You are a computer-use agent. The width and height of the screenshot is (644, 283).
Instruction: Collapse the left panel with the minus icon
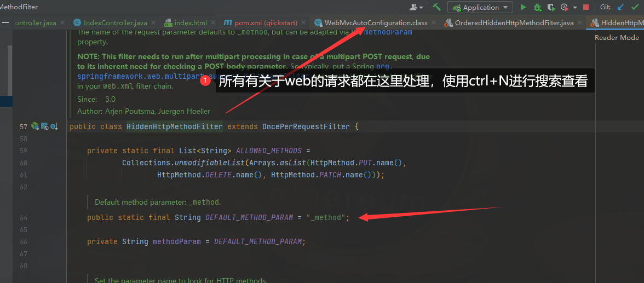pos(5,23)
